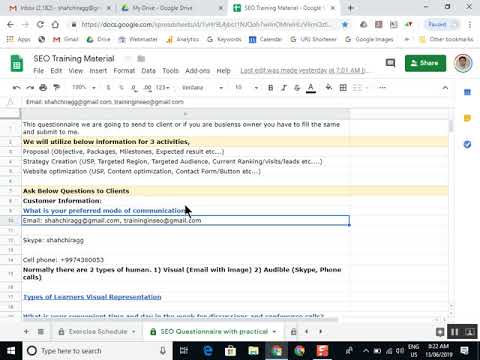Open the 123 more formats dropdown
The width and height of the screenshot is (480, 360).
[x=163, y=88]
